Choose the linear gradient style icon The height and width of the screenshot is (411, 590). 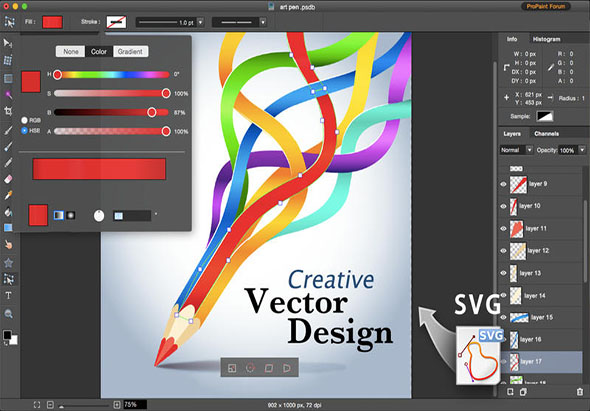[x=58, y=215]
